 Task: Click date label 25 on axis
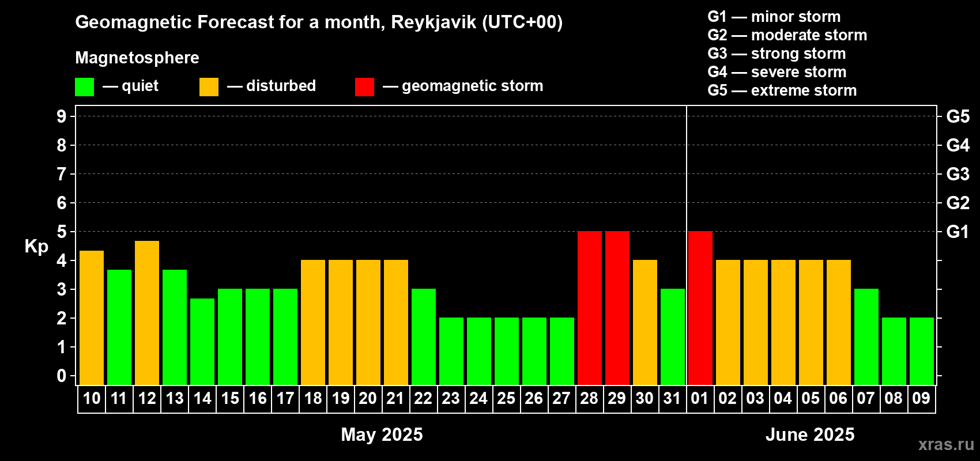point(506,399)
